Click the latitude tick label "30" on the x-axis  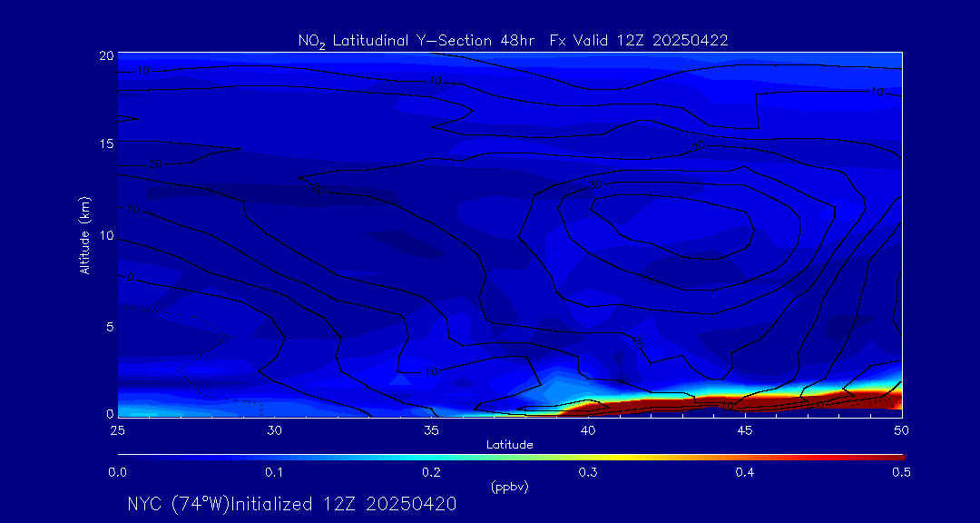274,429
